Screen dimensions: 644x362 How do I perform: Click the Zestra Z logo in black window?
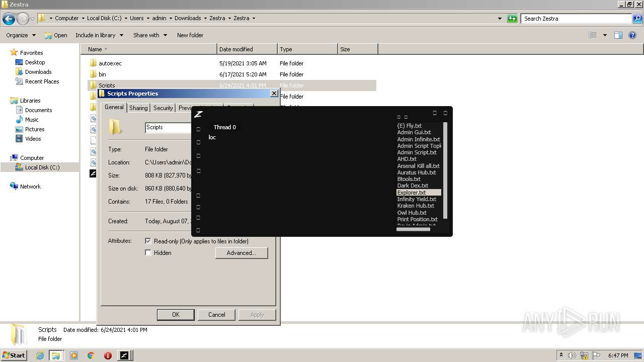click(198, 114)
